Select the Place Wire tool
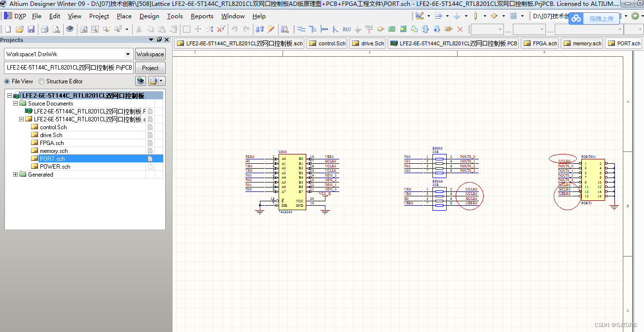The width and height of the screenshot is (644, 332). click(x=301, y=29)
